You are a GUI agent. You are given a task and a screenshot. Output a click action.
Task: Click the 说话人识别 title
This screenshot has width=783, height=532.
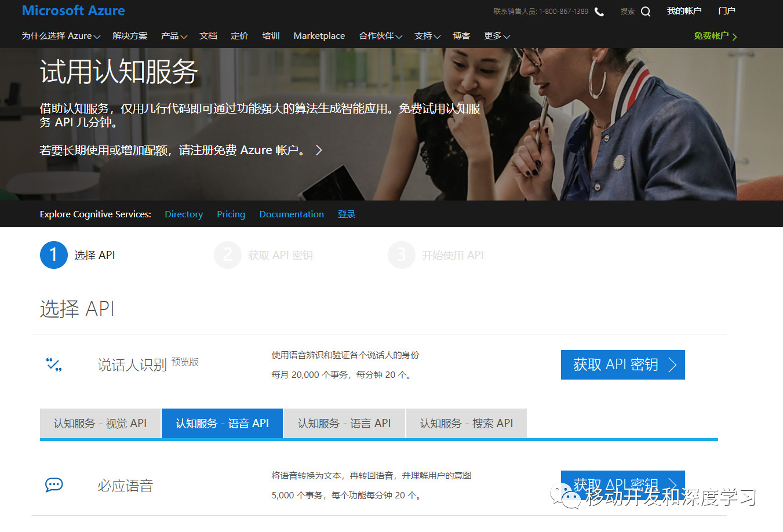132,365
